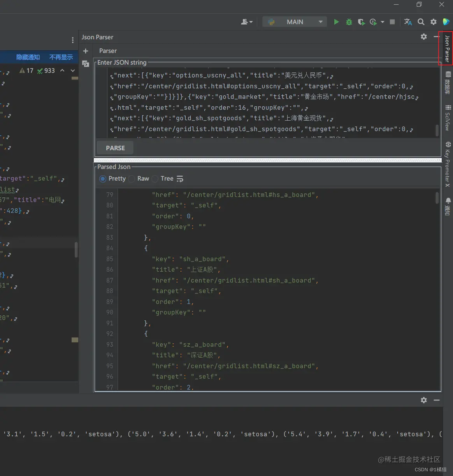
Task: Open the Parser tab in Json Parser
Action: (x=108, y=51)
